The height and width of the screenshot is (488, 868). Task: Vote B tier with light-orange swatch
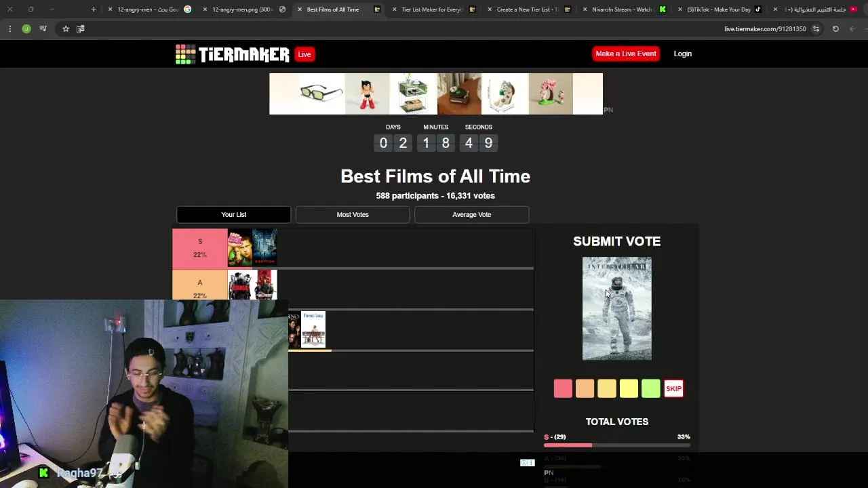click(607, 388)
